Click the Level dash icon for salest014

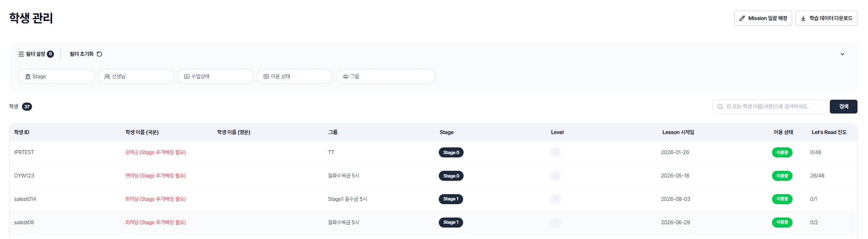tap(555, 199)
